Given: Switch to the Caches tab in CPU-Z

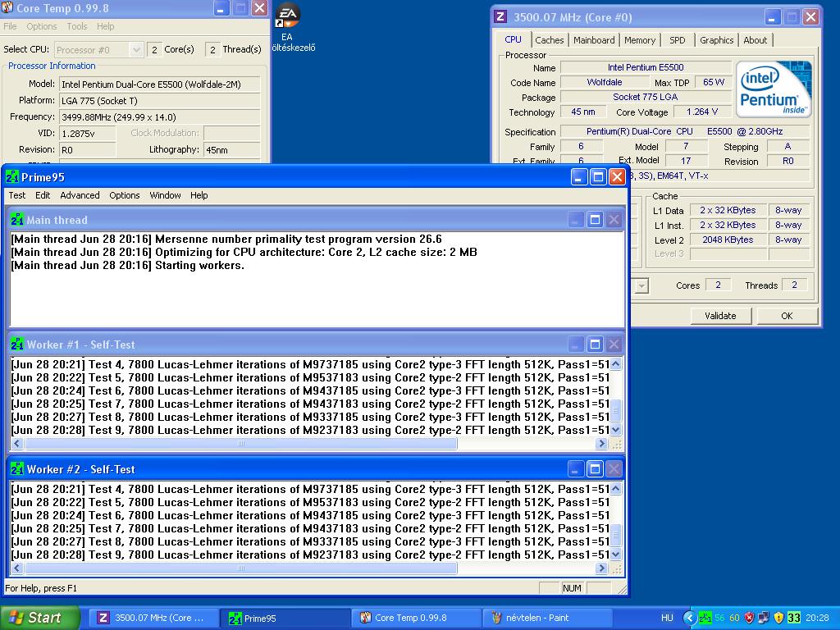Looking at the screenshot, I should pyautogui.click(x=549, y=40).
